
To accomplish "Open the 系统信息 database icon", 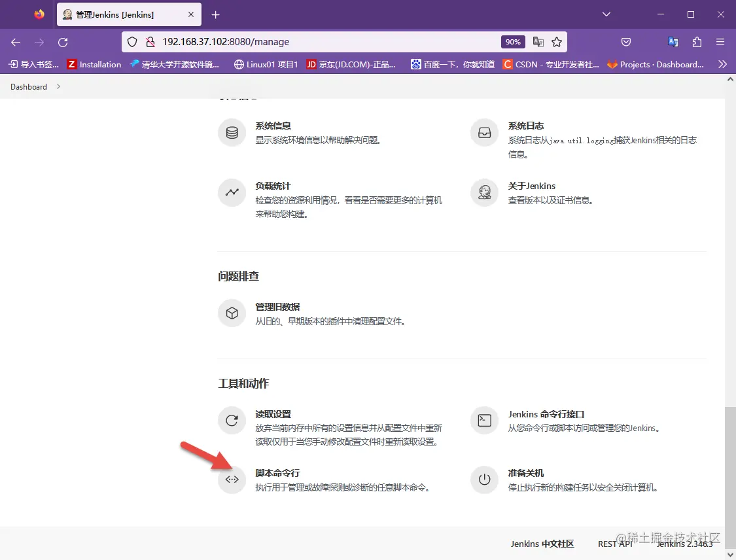I will 232,133.
